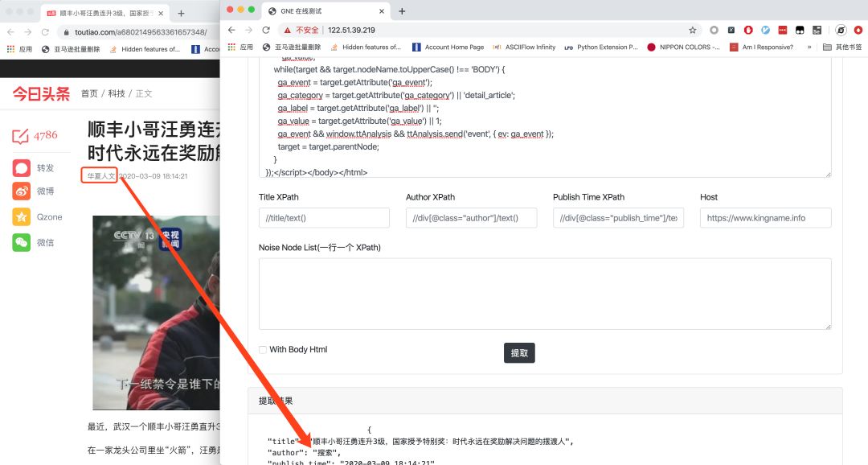Reload the Toutiao browser window
The width and height of the screenshot is (868, 465).
tap(45, 32)
